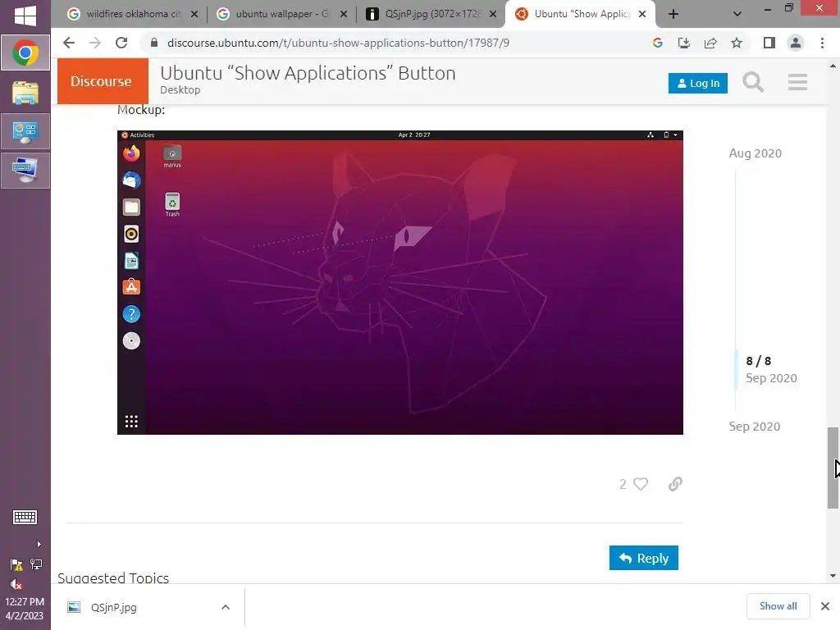
Task: Open the tab search dropdown
Action: coord(737,14)
